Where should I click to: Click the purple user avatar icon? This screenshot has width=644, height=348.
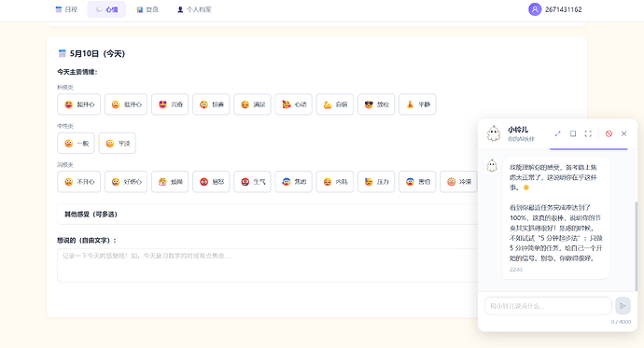click(x=535, y=9)
